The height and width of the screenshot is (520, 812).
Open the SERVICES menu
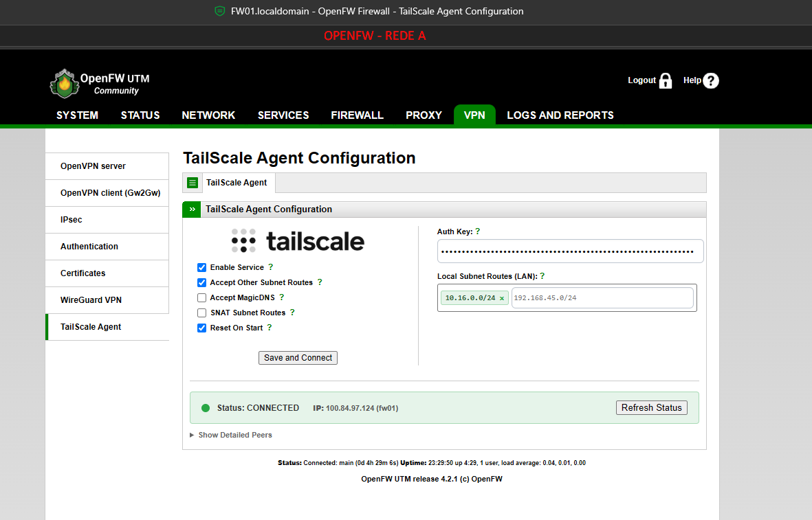pos(283,115)
